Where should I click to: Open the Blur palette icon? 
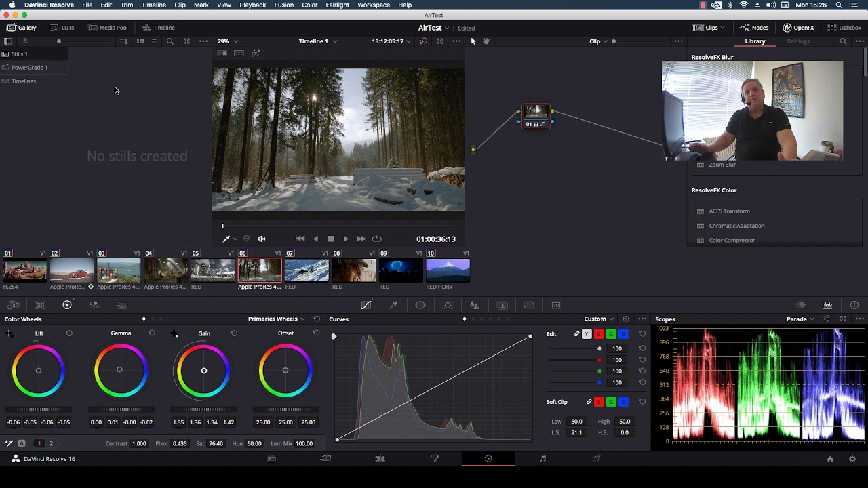475,305
